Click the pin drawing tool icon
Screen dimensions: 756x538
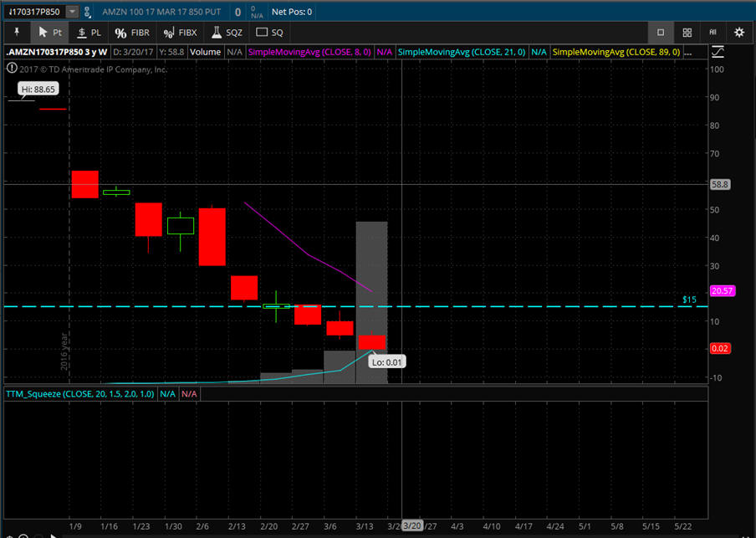coord(16,32)
